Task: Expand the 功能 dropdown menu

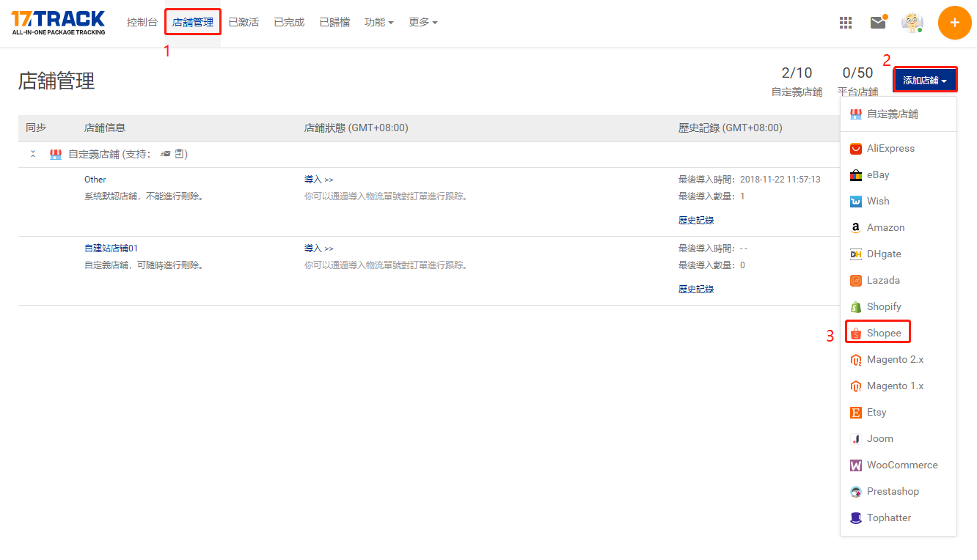Action: [378, 23]
